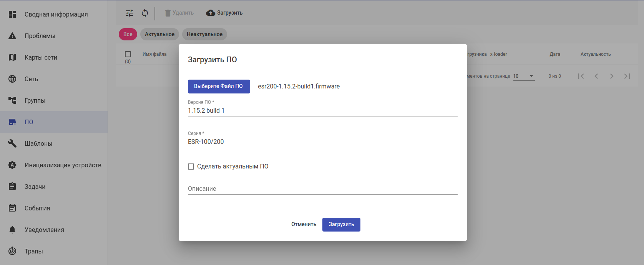Click the refresh icon in toolbar
This screenshot has width=644, height=265.
point(145,13)
